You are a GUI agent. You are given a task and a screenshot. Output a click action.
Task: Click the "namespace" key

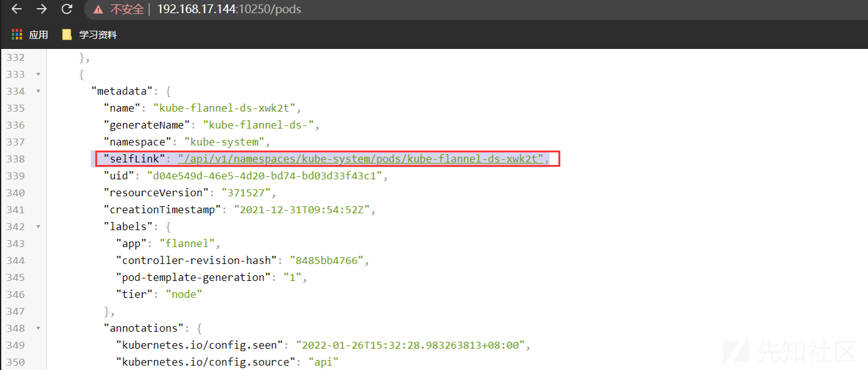(137, 142)
